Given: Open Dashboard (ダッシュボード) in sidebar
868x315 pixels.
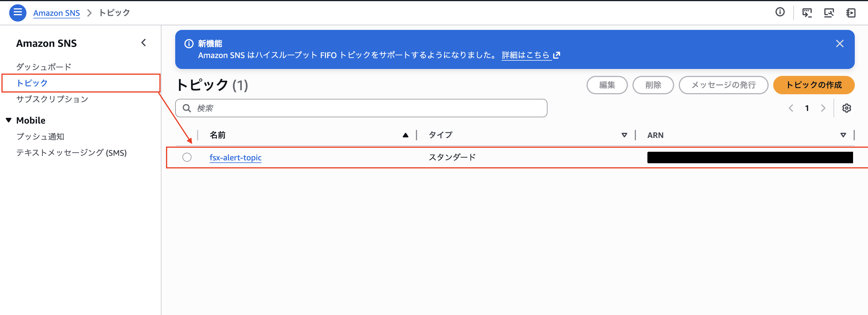Looking at the screenshot, I should point(44,67).
